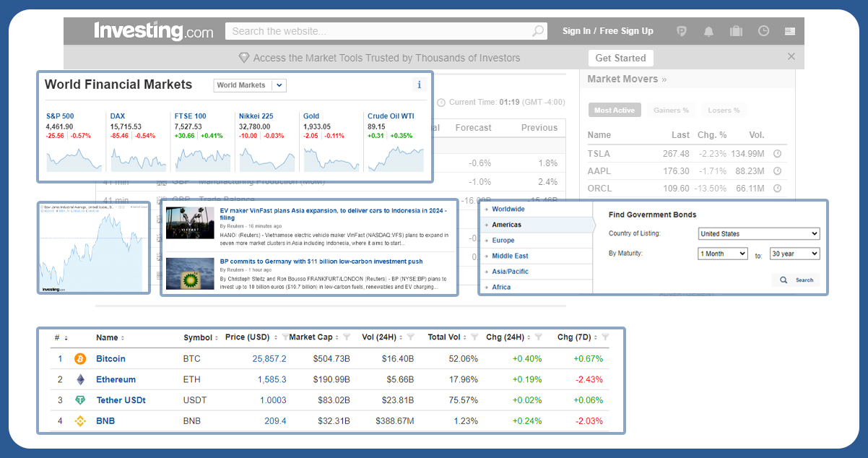This screenshot has height=458, width=868.
Task: Open the 30 year maturity dropdown
Action: coord(794,254)
